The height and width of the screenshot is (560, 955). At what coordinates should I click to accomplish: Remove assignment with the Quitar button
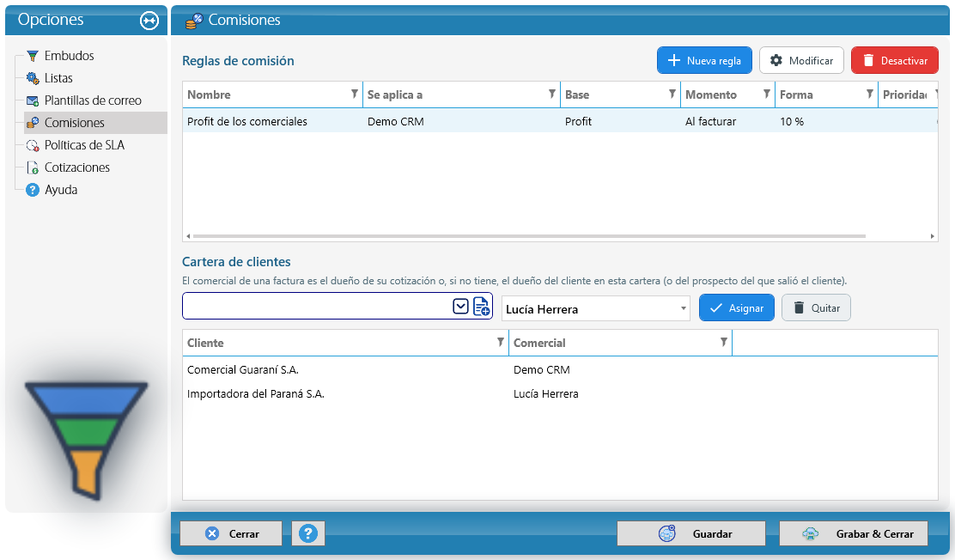[x=816, y=307]
